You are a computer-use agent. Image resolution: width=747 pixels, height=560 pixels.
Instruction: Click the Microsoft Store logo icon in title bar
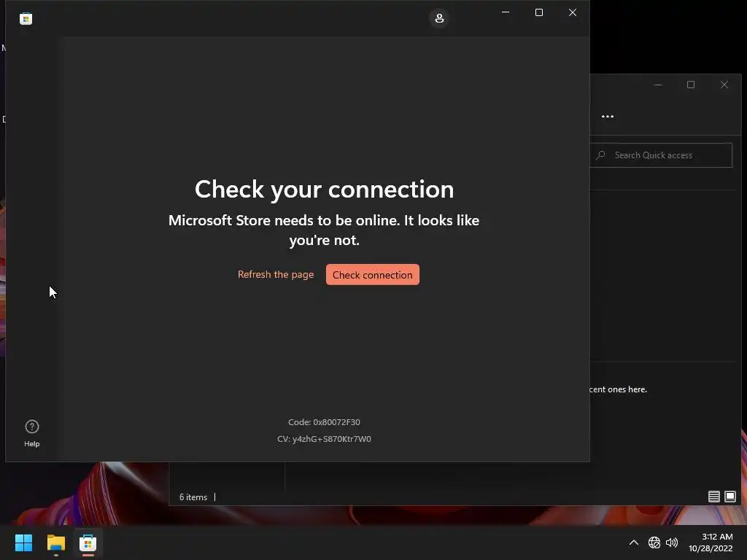pyautogui.click(x=26, y=18)
